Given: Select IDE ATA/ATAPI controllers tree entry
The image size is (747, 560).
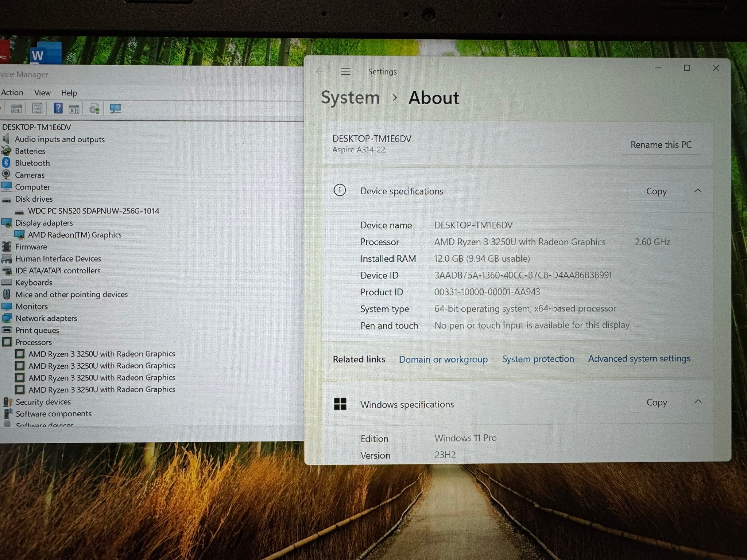Looking at the screenshot, I should 58,271.
